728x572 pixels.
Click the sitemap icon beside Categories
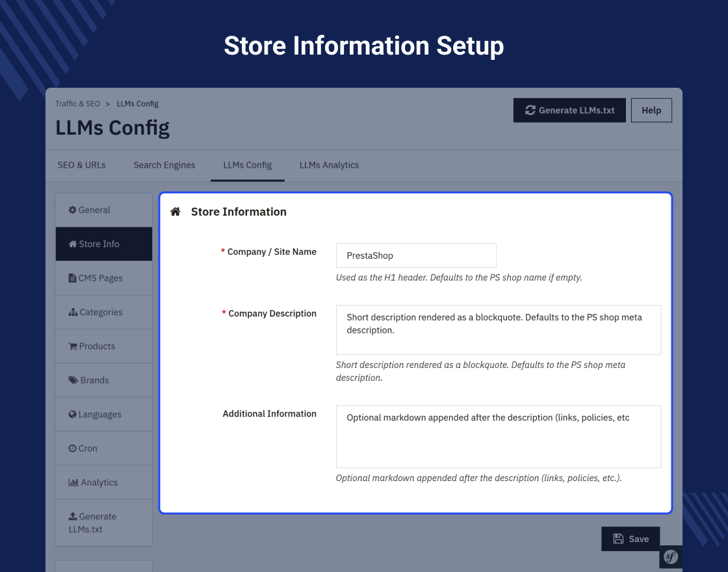coord(73,312)
